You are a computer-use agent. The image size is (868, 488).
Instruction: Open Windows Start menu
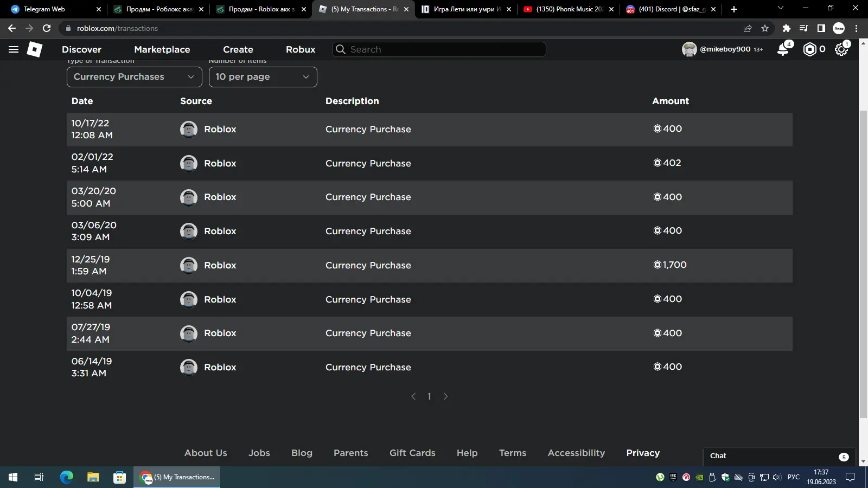pos(13,477)
